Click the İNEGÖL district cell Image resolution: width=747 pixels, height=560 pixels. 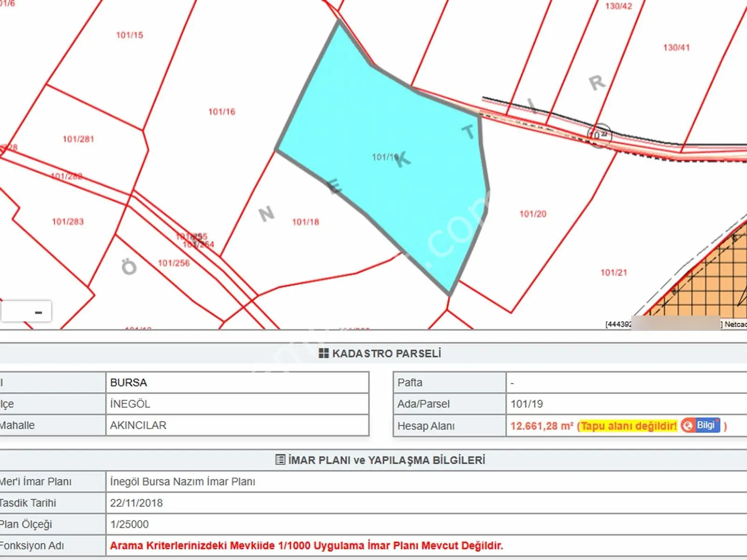pos(238,404)
